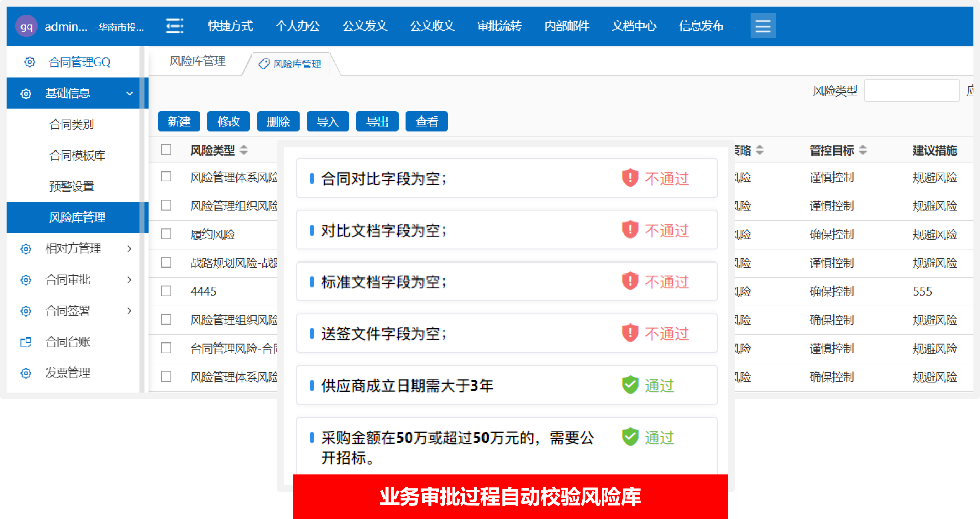Open the 公文发文 menu
This screenshot has width=980, height=519.
364,26
